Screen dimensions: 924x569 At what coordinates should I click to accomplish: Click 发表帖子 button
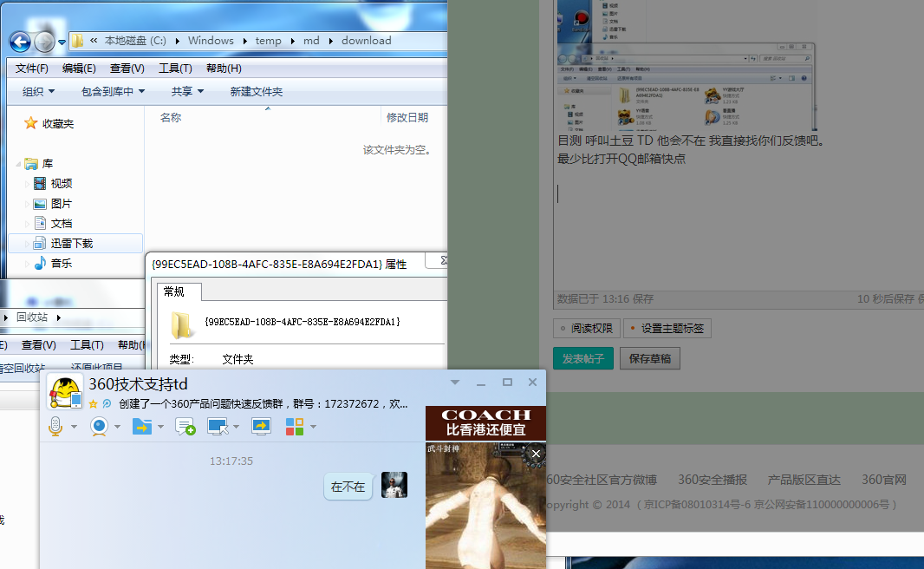tap(582, 358)
